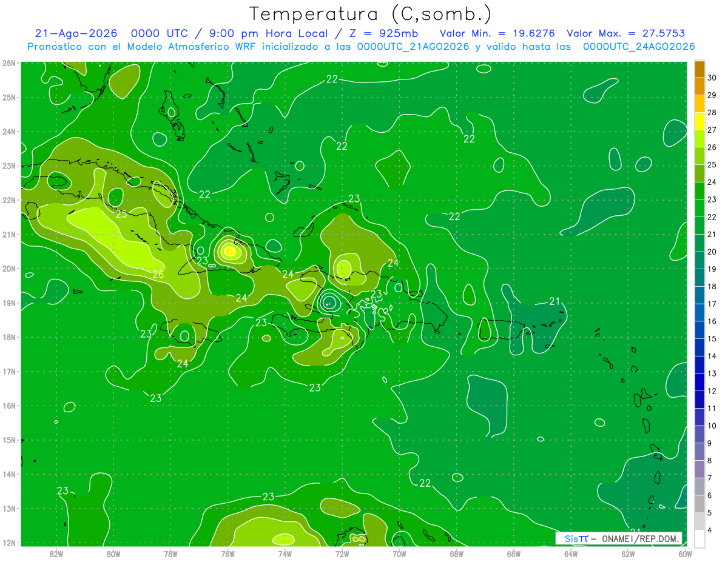Click "9:00 pm Hora Local" in the header

click(269, 33)
